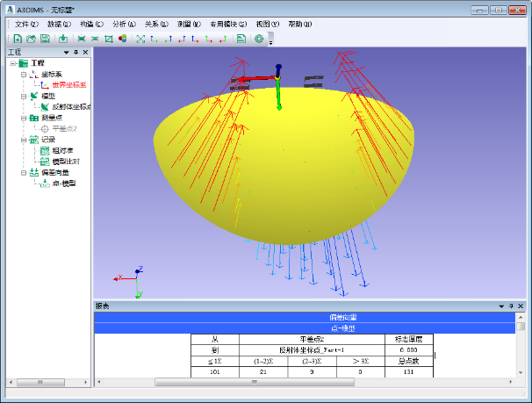532x403 pixels.
Task: Click the colored spheres render icon
Action: [122, 40]
